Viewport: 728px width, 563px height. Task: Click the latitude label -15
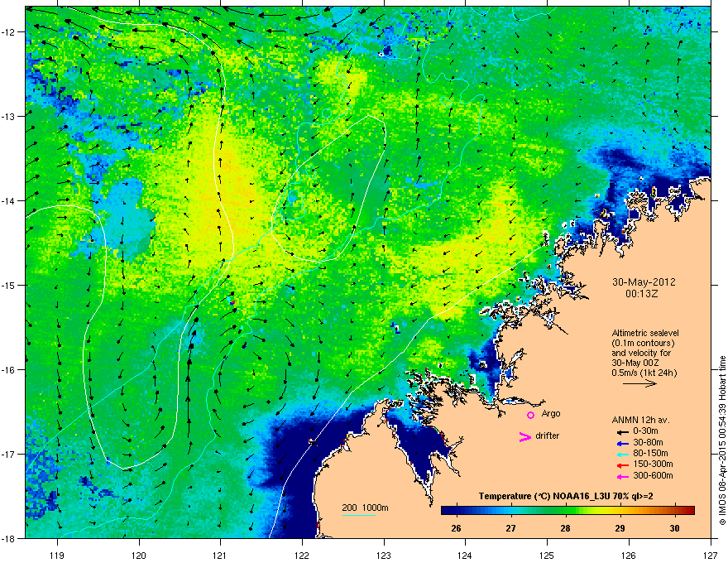[9, 285]
